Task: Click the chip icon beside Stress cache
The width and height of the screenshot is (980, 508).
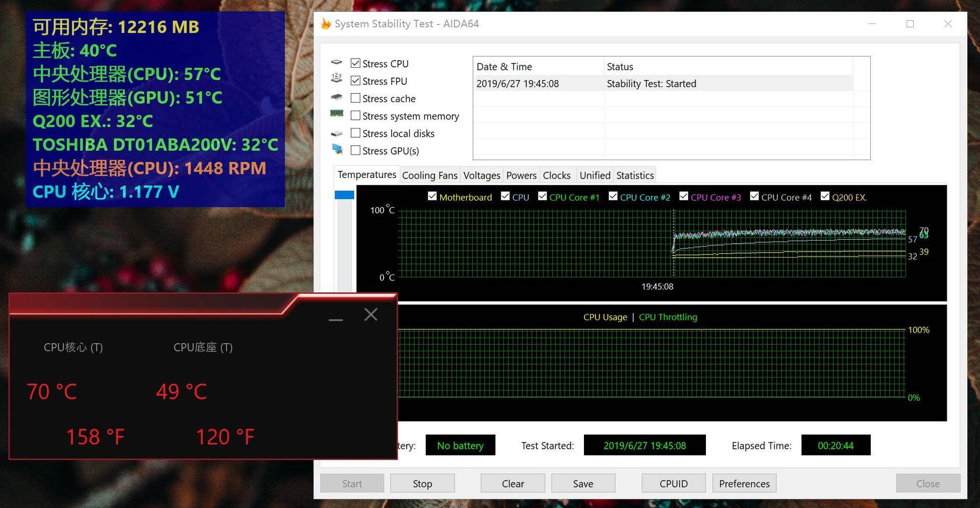Action: click(336, 97)
